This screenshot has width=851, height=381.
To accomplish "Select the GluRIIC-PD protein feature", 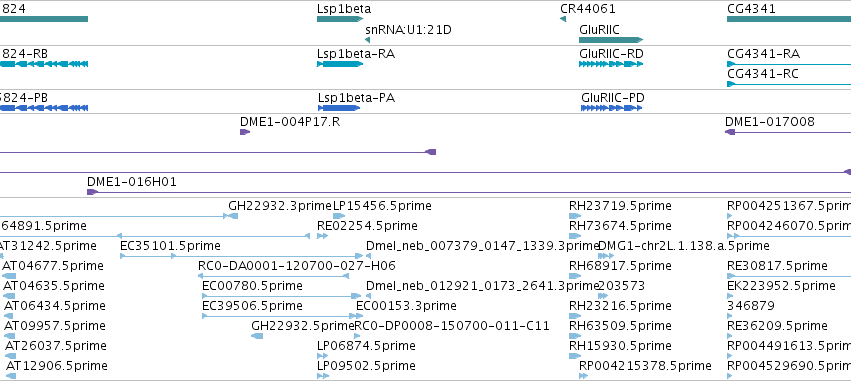I will tap(611, 108).
